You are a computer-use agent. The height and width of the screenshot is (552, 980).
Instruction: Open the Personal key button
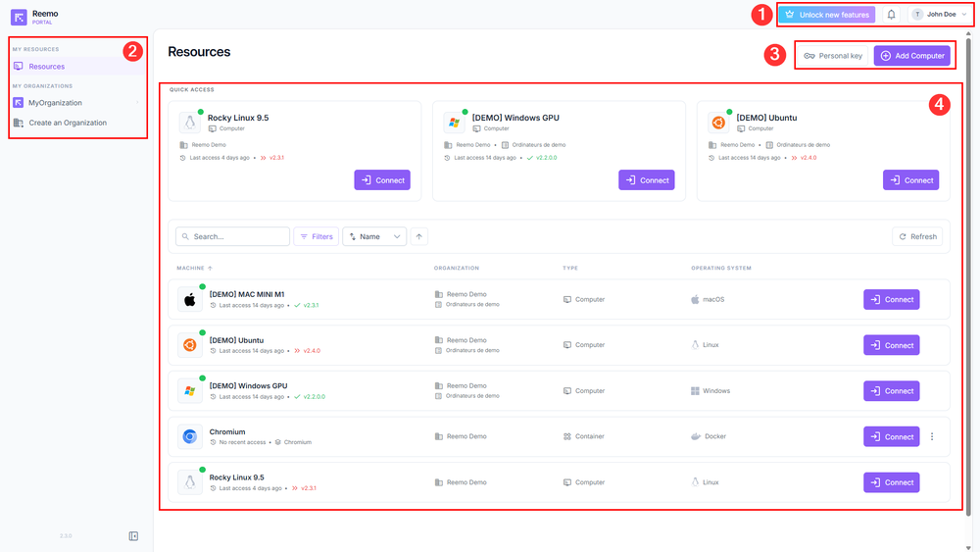(832, 56)
